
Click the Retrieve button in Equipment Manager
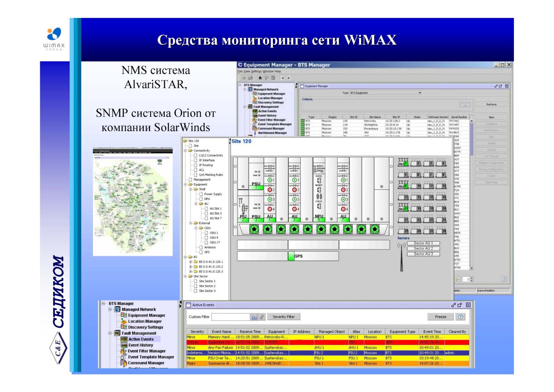[491, 104]
